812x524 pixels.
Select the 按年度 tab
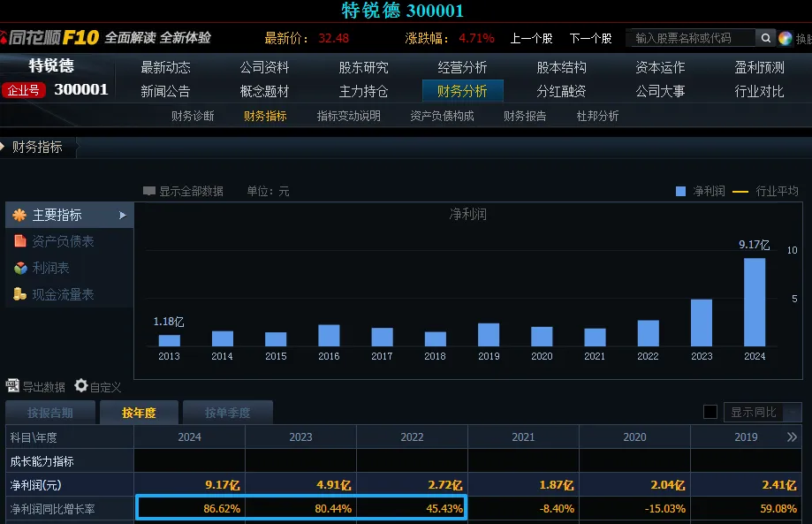click(x=139, y=413)
